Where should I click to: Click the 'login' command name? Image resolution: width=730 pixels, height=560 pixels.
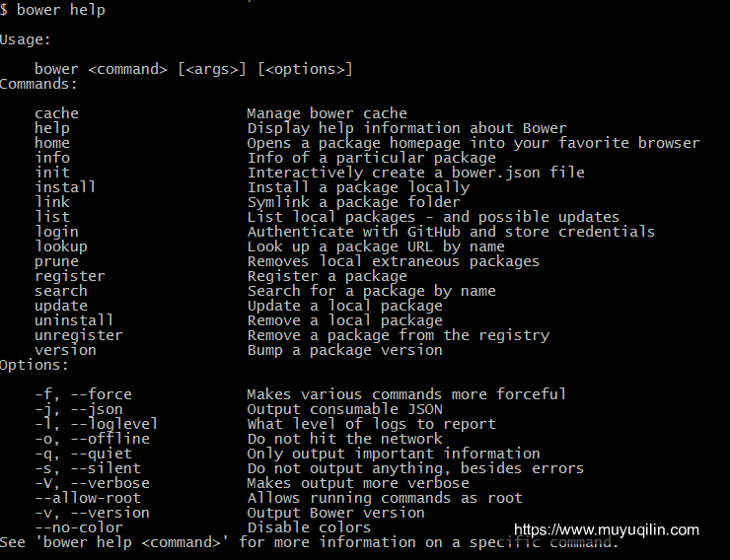point(57,232)
